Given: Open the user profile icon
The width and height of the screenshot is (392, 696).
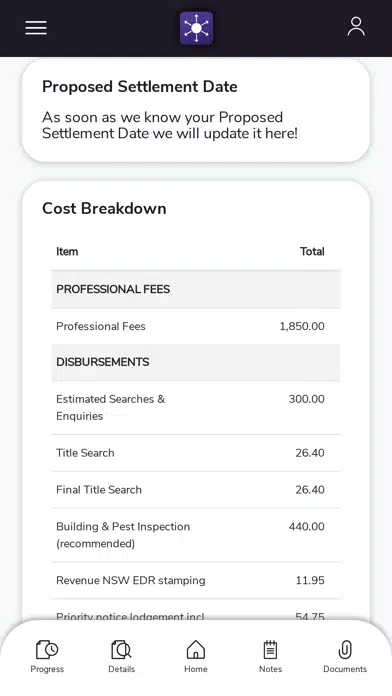Looking at the screenshot, I should 356,27.
